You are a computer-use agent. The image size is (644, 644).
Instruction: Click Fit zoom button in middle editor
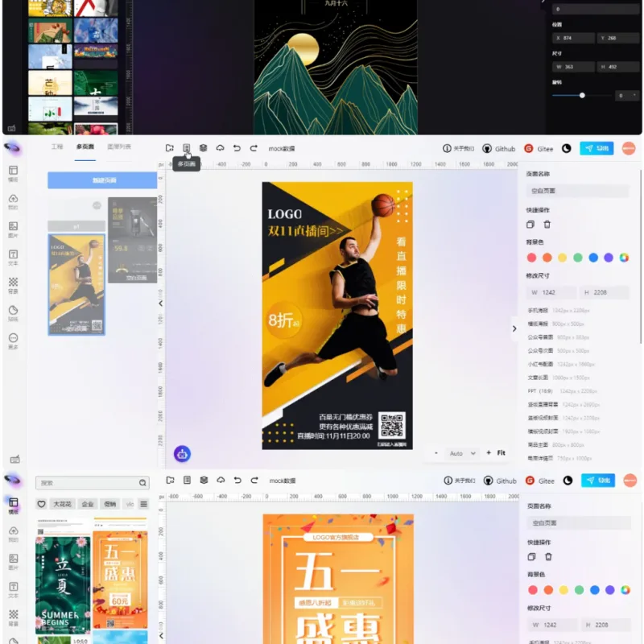click(x=501, y=452)
